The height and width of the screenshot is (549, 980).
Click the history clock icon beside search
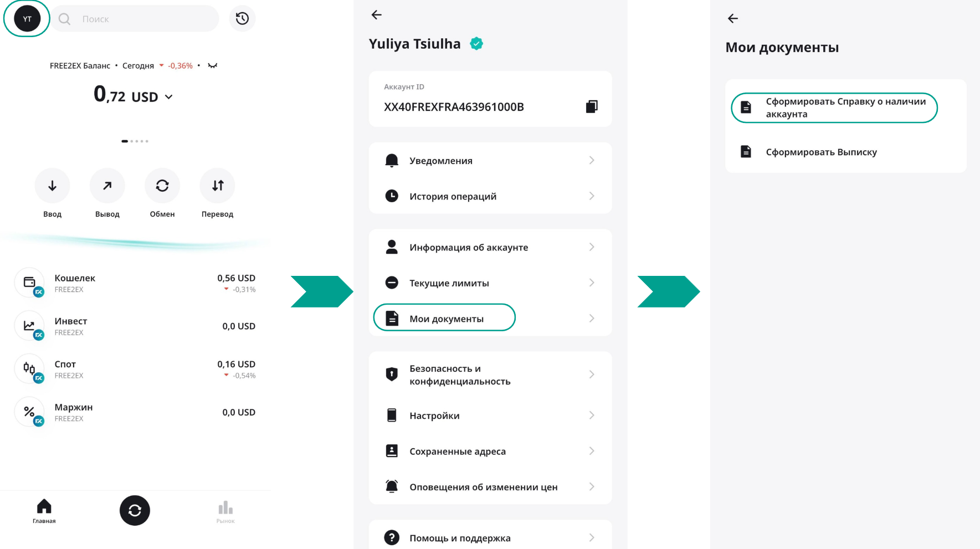coord(242,19)
